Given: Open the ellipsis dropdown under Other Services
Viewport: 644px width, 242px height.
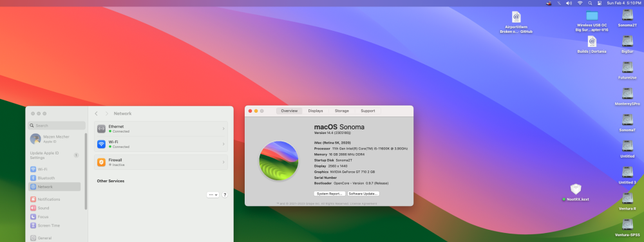Looking at the screenshot, I should 213,195.
